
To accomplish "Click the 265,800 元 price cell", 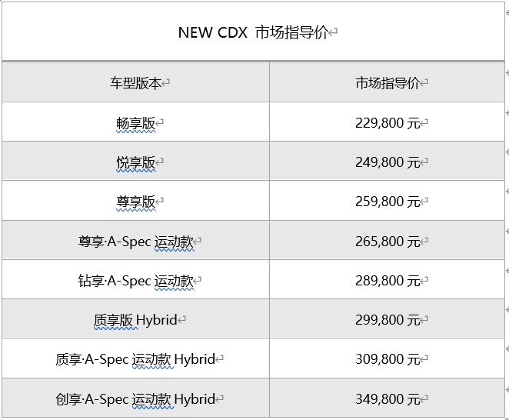I will [387, 240].
